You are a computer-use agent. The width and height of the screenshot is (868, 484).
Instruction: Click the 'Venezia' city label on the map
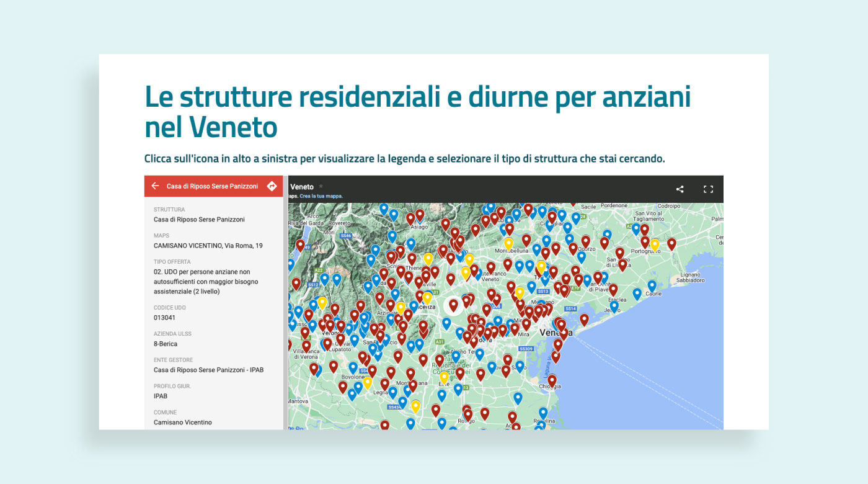(556, 333)
